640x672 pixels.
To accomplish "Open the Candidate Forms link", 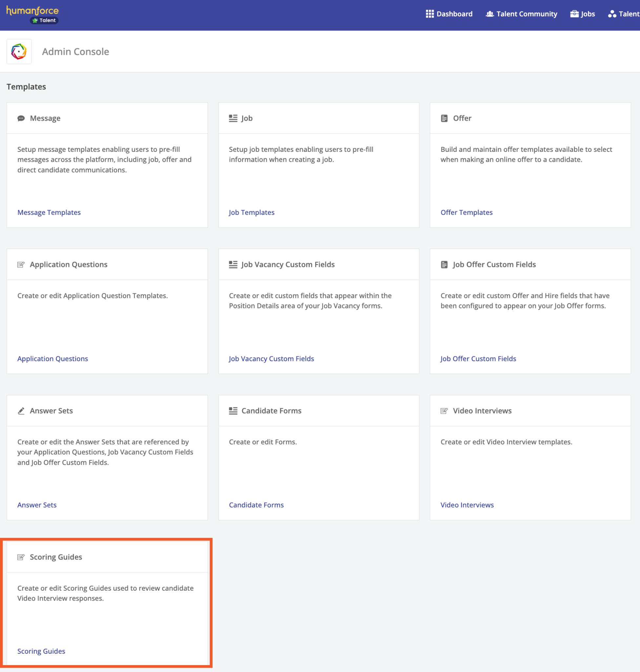I will click(256, 505).
